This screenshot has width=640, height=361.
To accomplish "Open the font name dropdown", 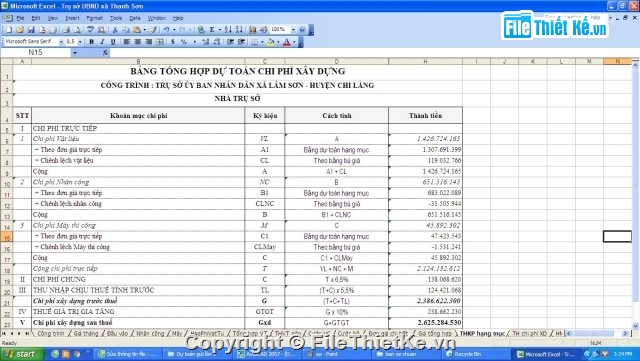I will coord(61,42).
